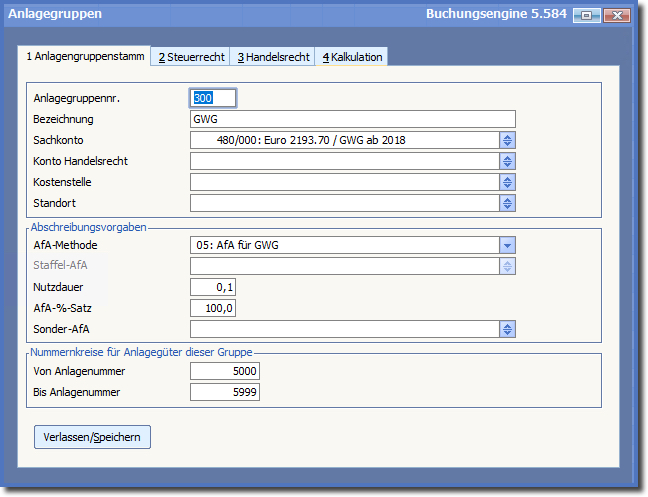
Task: Open the Standort selection spinner
Action: point(507,203)
